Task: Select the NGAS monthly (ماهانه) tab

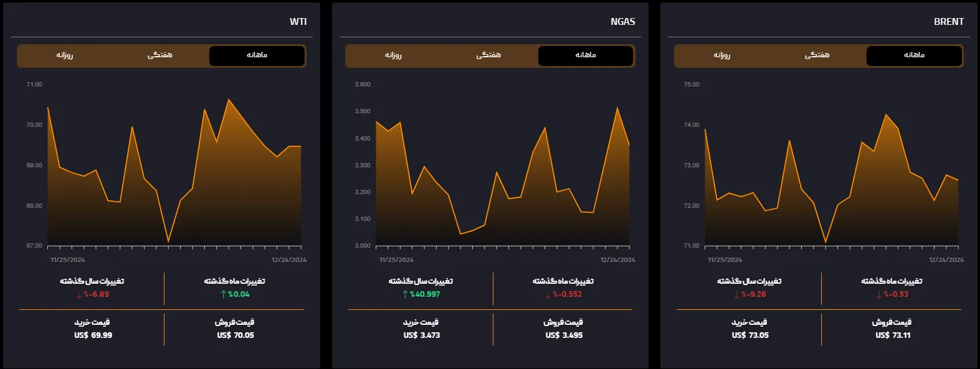Action: [x=586, y=55]
